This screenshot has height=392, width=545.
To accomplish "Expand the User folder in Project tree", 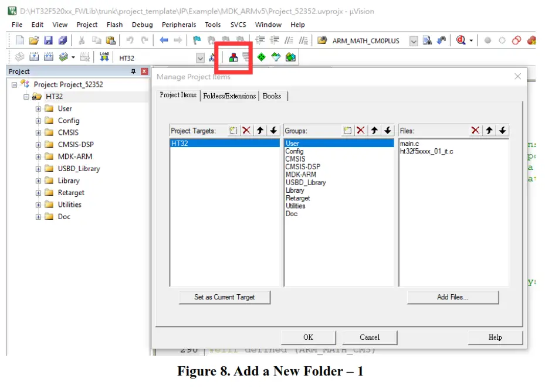I will click(38, 108).
